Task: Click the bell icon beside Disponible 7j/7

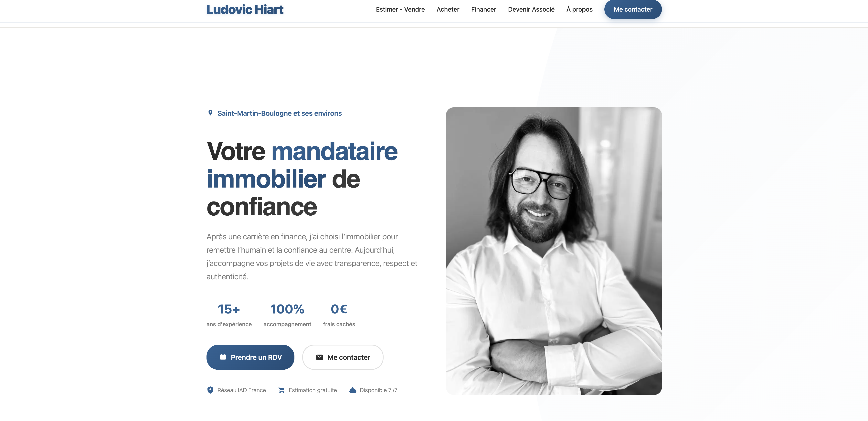Action: click(x=353, y=390)
